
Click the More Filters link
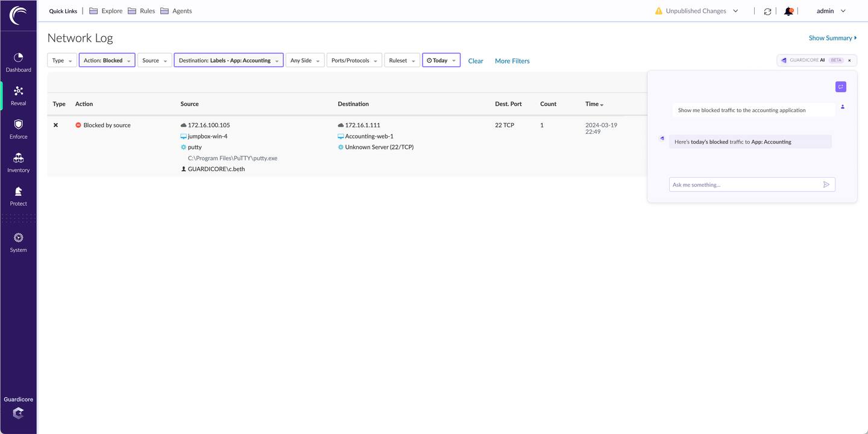tap(512, 61)
